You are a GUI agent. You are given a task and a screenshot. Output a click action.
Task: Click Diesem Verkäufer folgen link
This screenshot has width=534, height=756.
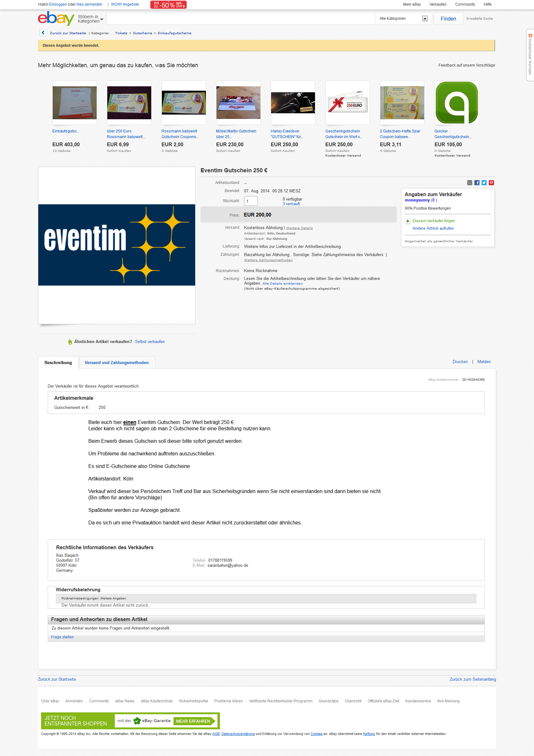pyautogui.click(x=434, y=221)
